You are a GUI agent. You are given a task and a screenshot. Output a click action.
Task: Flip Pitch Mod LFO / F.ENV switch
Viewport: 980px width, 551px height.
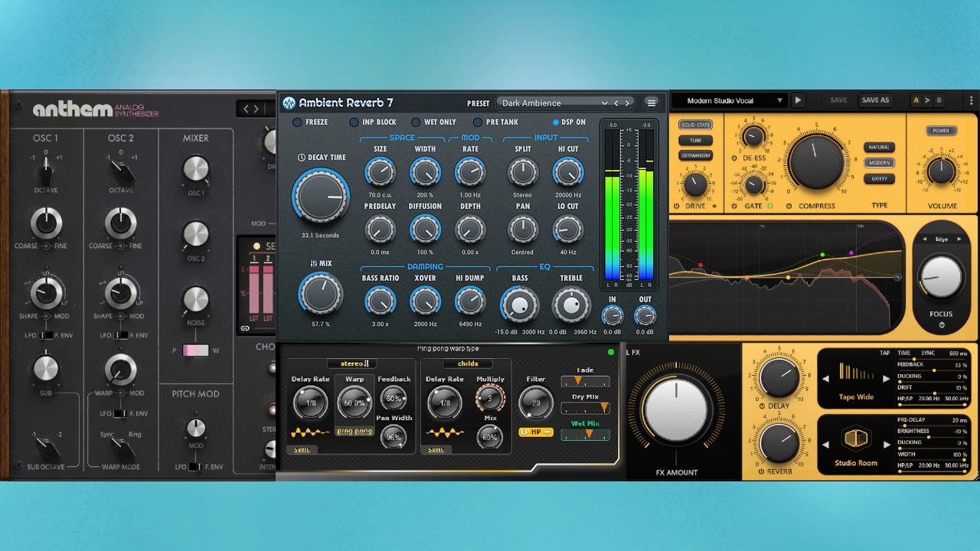click(x=195, y=466)
